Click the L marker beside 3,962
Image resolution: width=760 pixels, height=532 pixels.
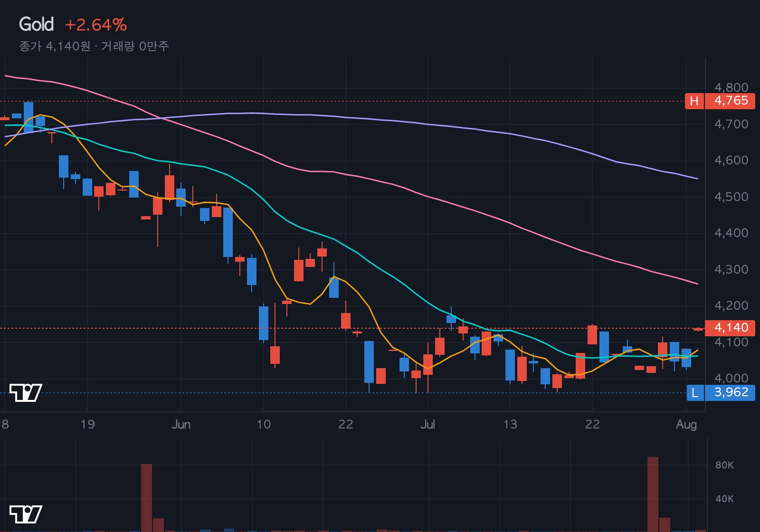pos(695,392)
